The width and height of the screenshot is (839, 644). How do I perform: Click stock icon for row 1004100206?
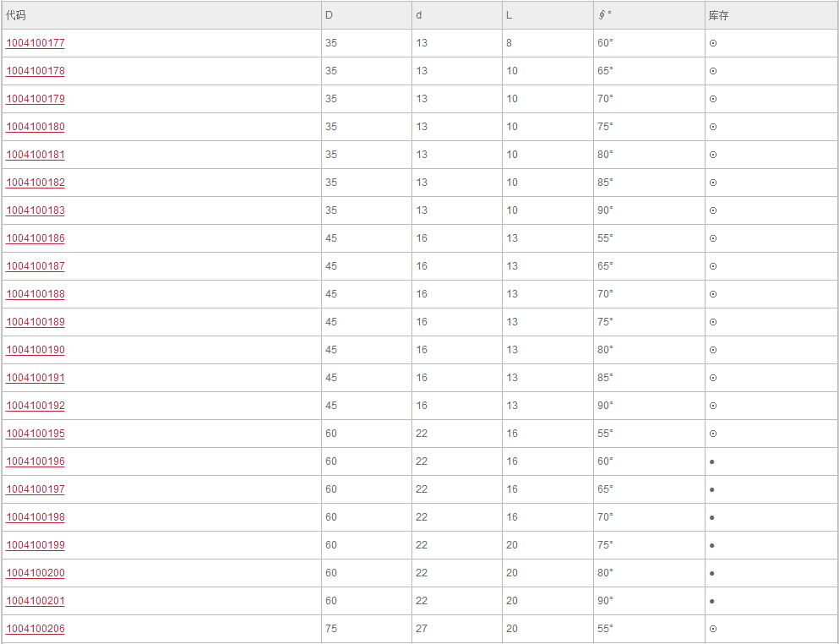click(713, 629)
